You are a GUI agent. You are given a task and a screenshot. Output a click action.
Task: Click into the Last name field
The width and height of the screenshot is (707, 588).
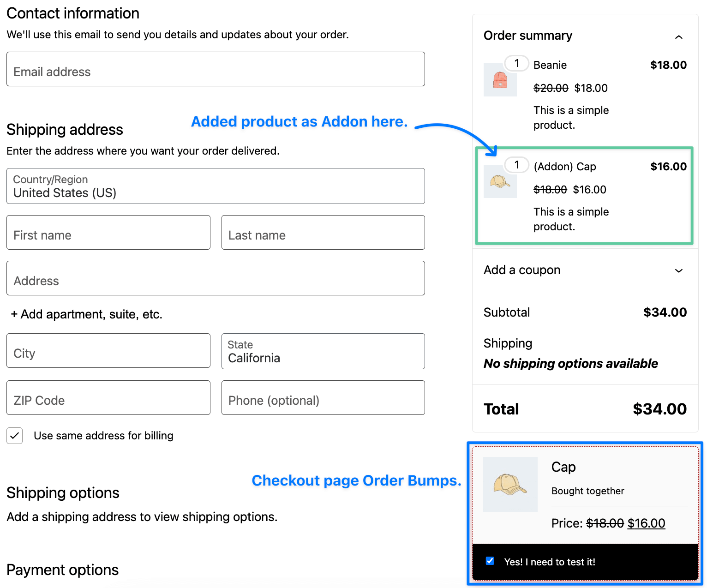323,233
